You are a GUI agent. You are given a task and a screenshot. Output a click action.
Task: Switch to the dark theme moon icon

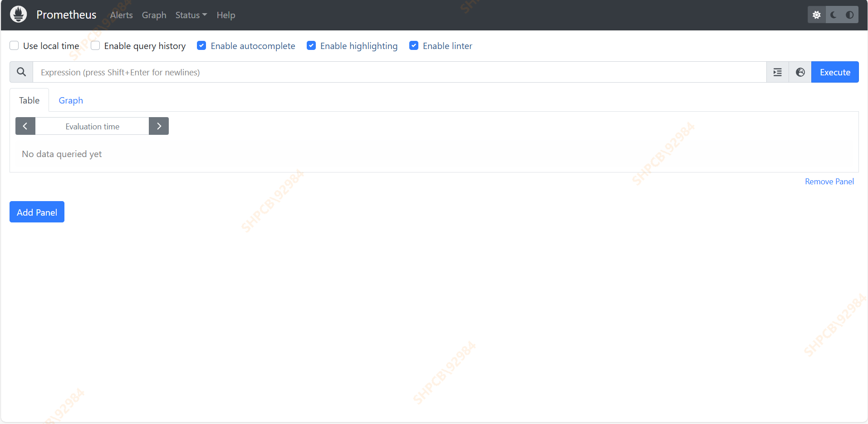[834, 15]
